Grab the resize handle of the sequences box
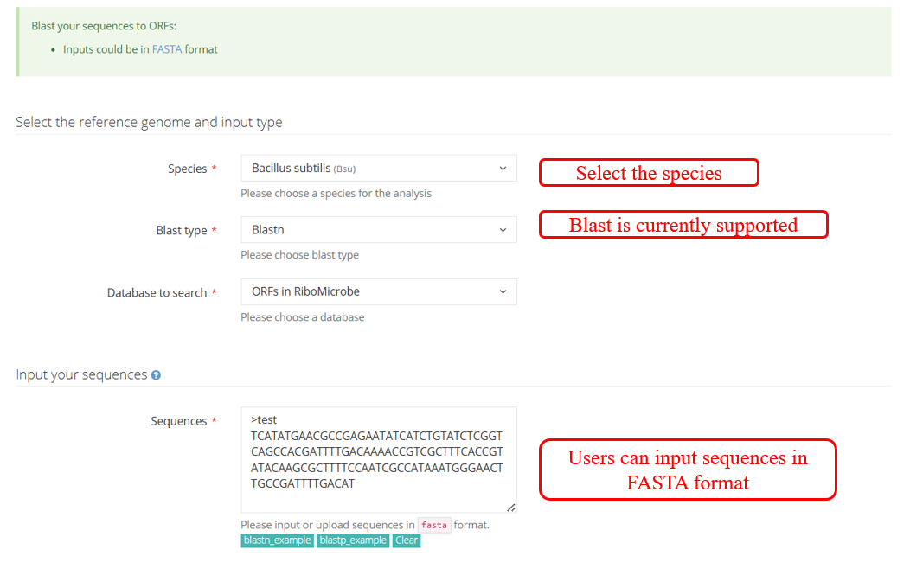910x588 pixels. 510,508
